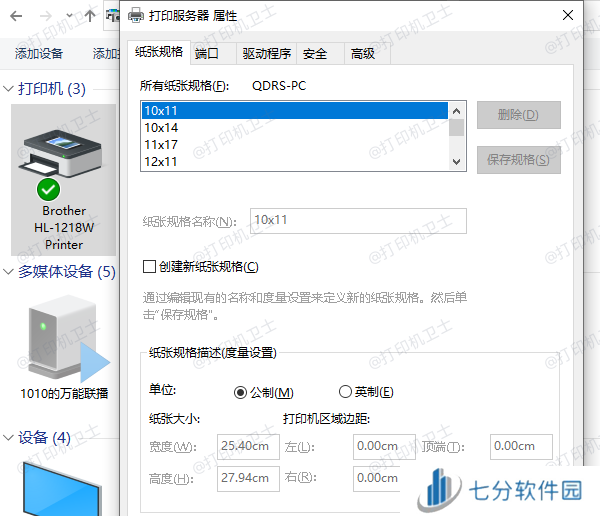This screenshot has height=516, width=600.
Task: Select 10x11 in the paper list
Action: (295, 111)
